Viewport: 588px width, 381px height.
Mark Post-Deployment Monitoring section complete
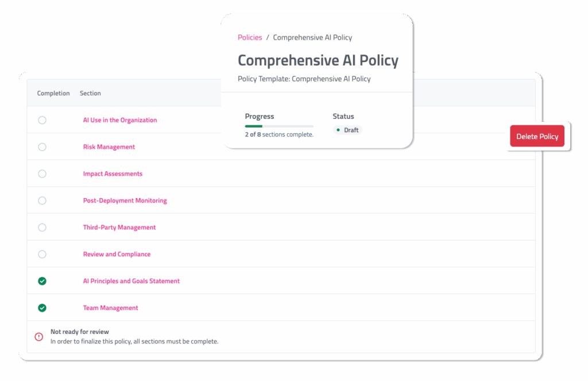pyautogui.click(x=42, y=201)
